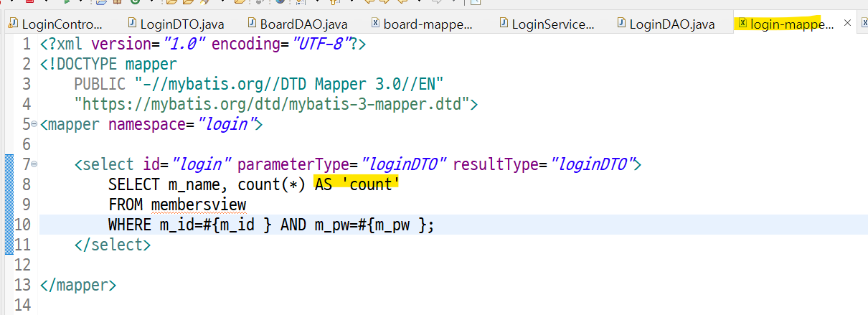Screen dimensions: 868x315
Task: Click the Java file icon on the LoginDTO.java tab
Action: coord(131,24)
